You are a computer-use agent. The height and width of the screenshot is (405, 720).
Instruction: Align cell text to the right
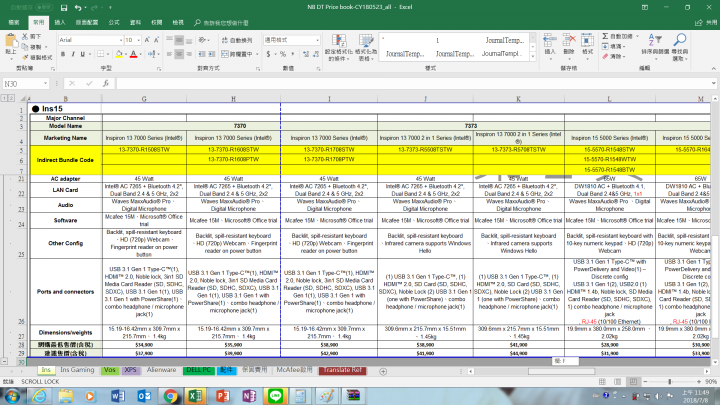point(189,54)
